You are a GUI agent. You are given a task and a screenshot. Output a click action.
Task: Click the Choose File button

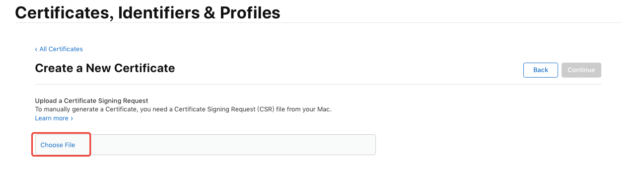pos(58,145)
